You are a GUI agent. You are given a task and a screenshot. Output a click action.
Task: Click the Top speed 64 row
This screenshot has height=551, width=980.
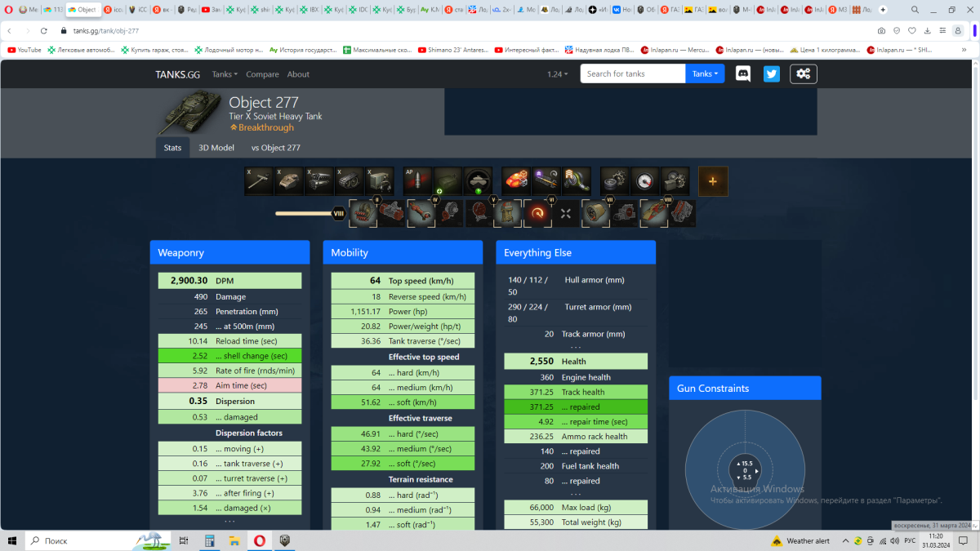(x=403, y=280)
